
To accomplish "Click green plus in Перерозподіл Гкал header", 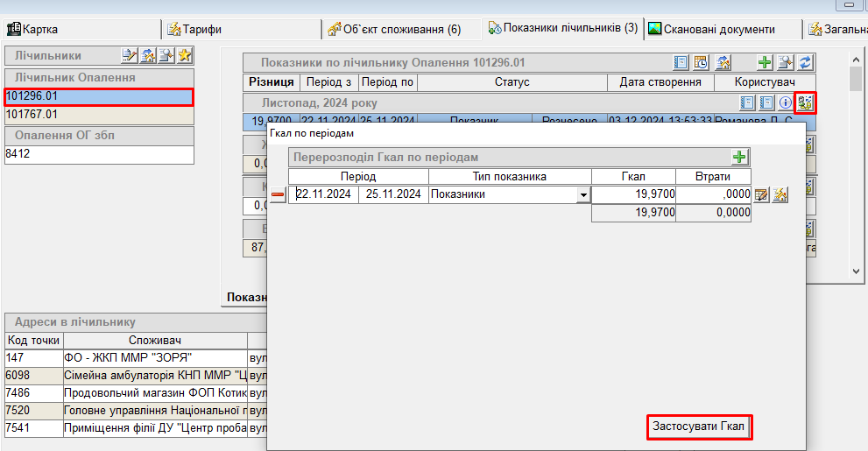I will [x=741, y=157].
